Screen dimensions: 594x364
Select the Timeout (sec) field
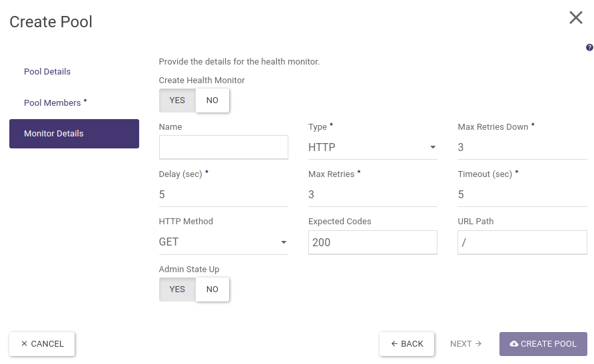(522, 195)
